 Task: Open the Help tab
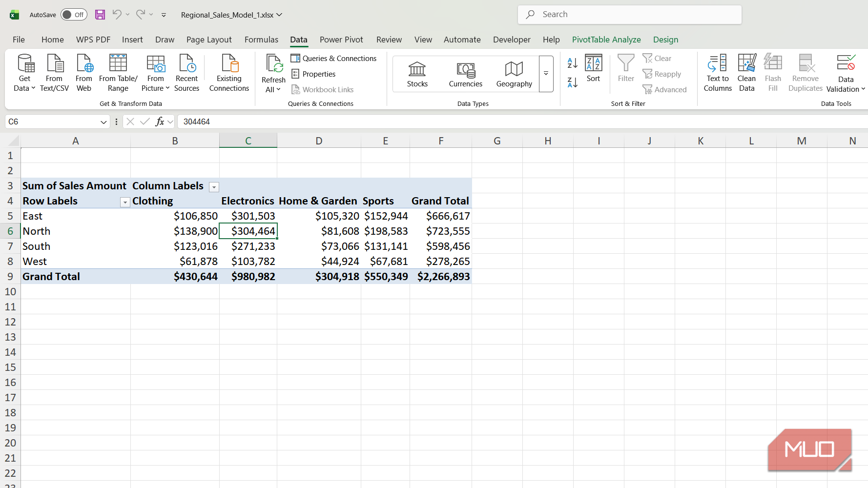click(x=551, y=40)
